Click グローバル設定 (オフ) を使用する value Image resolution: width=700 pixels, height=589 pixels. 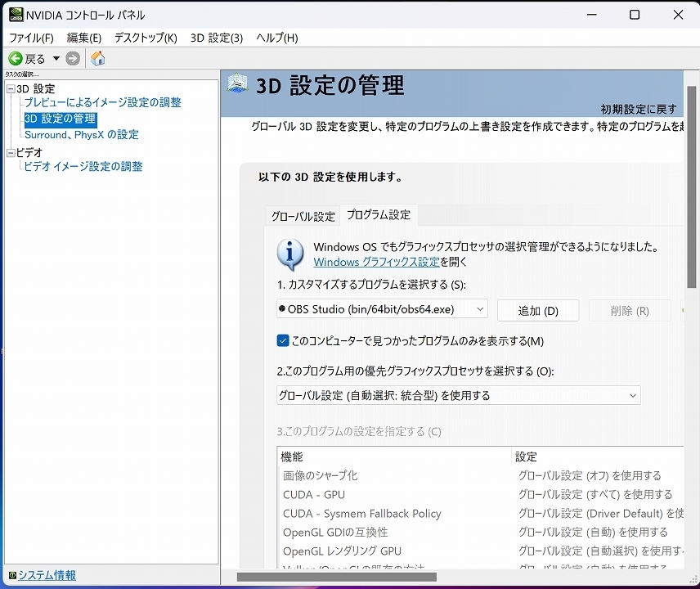point(590,475)
